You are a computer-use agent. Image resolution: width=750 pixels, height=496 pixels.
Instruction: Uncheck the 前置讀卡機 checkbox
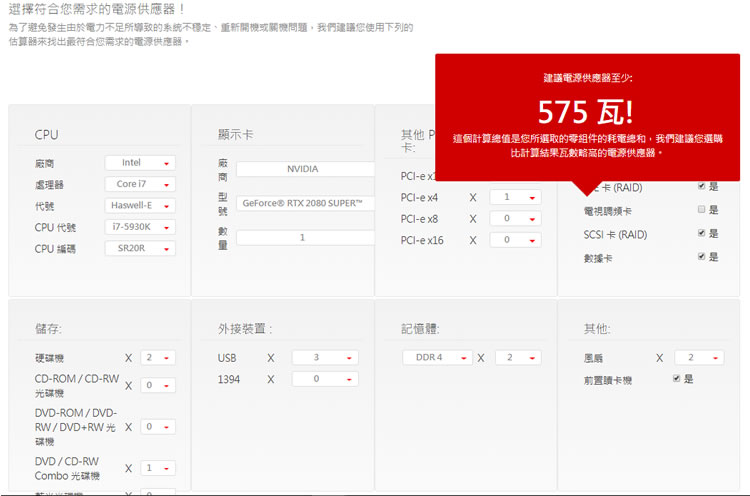pyautogui.click(x=677, y=379)
